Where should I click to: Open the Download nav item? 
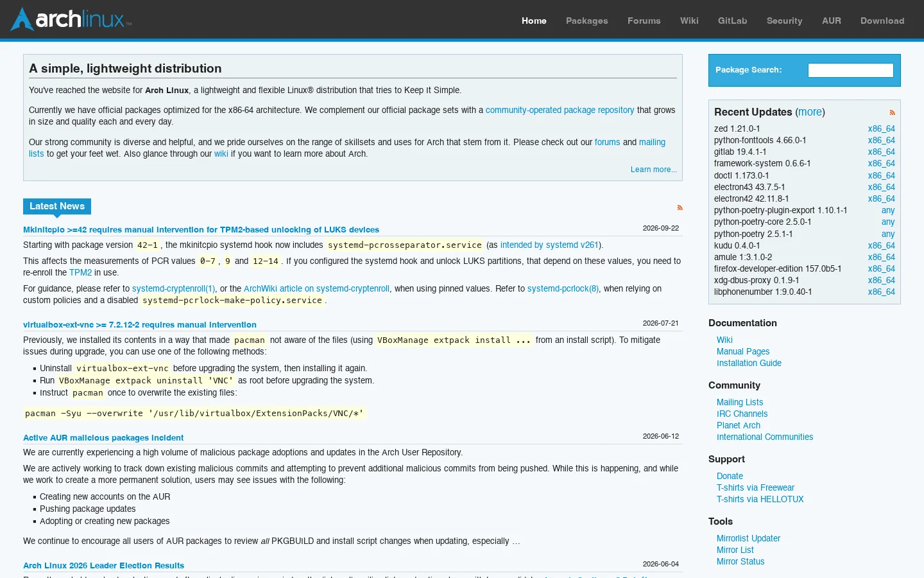[x=882, y=21]
